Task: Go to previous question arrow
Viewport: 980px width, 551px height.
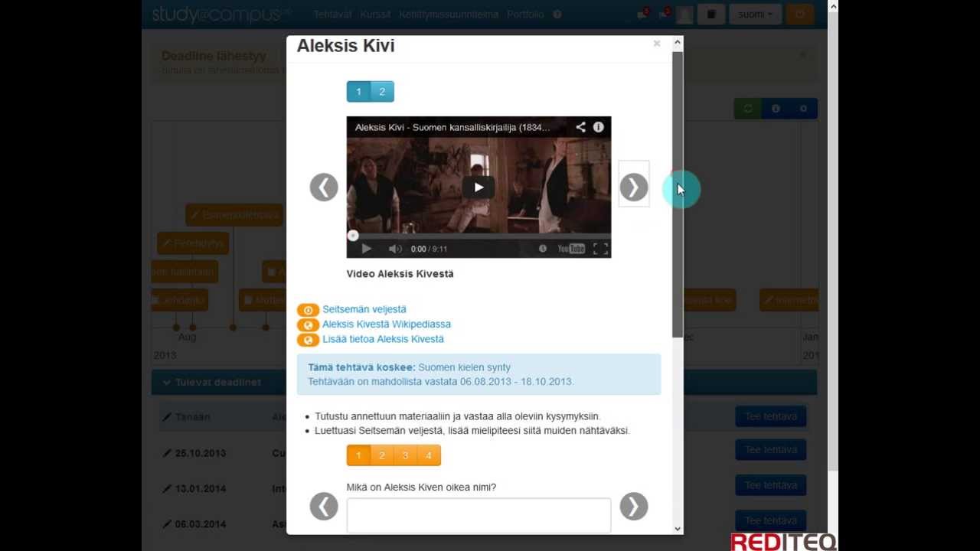Action: (x=324, y=506)
